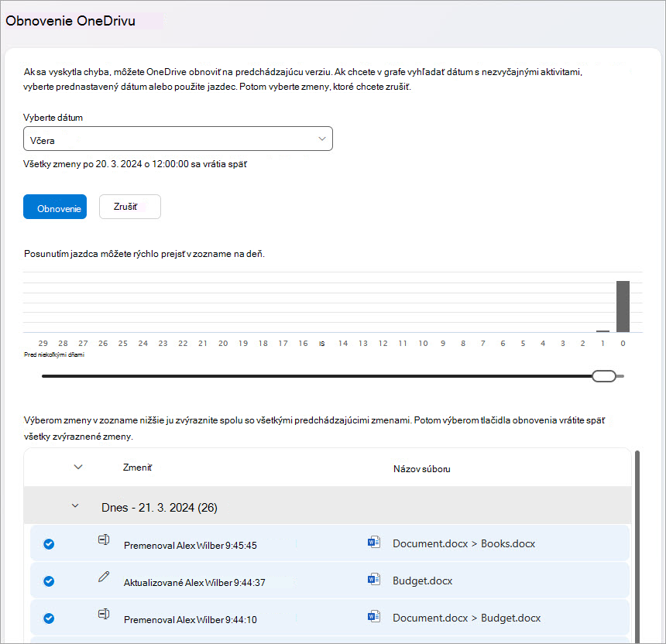Click the file name Document.docx > Books.docx
The image size is (666, 644).
464,544
